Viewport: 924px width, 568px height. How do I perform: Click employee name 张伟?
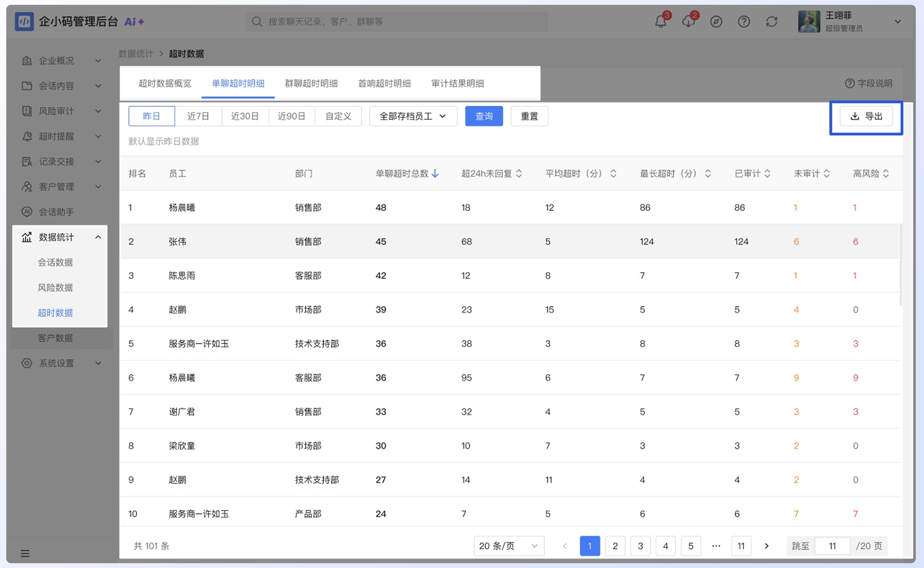click(177, 241)
